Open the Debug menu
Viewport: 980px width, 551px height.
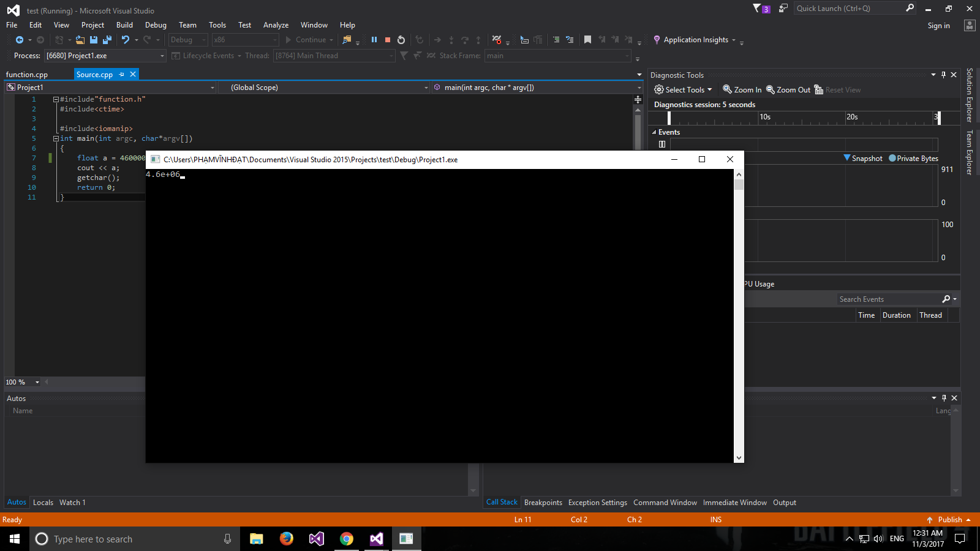coord(156,25)
